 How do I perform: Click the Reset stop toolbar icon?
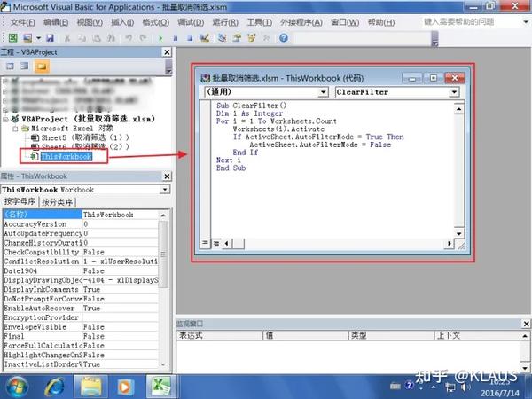click(190, 37)
